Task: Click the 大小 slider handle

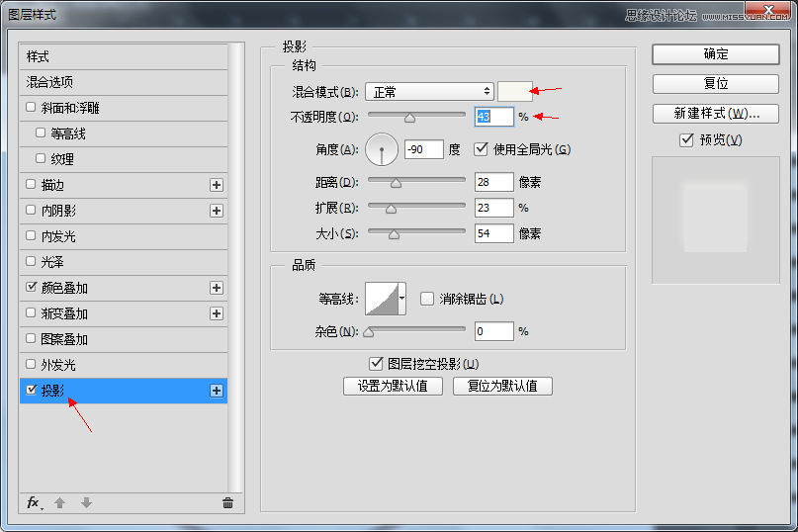Action: (x=394, y=234)
